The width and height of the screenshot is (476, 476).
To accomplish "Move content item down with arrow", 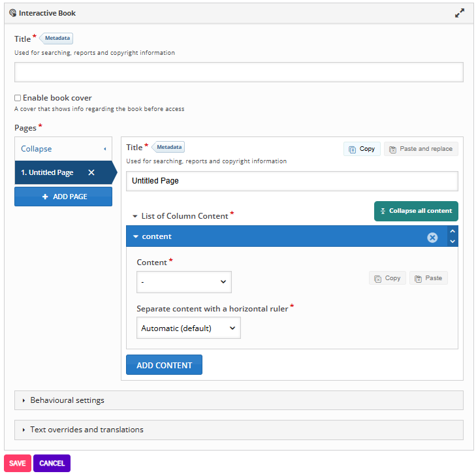I will 452,242.
